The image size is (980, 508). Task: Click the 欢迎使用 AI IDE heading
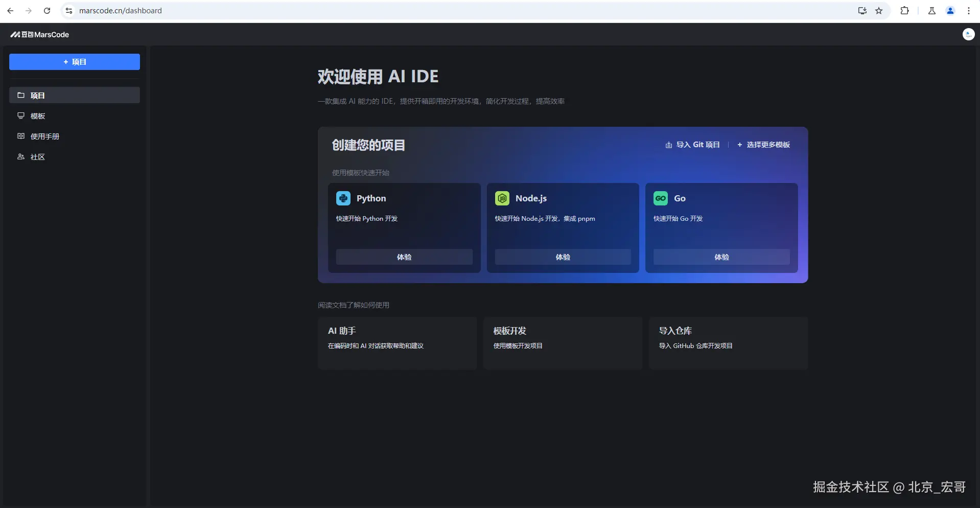click(x=378, y=77)
